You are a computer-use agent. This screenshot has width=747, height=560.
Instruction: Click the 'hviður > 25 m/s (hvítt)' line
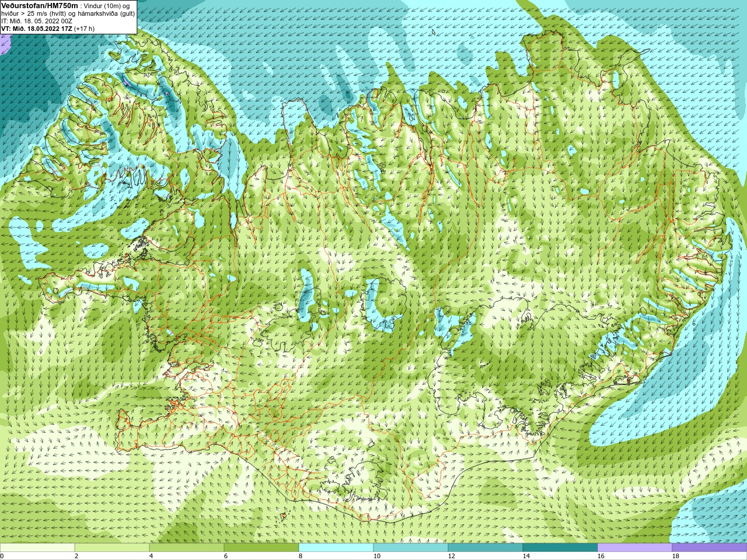click(x=68, y=13)
